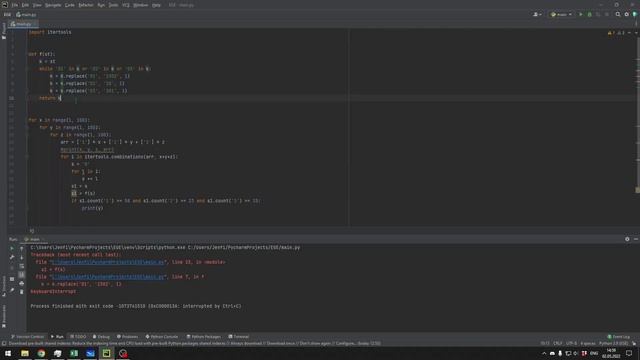Open the Python Console tab
The height and width of the screenshot is (360, 640).
(162, 337)
